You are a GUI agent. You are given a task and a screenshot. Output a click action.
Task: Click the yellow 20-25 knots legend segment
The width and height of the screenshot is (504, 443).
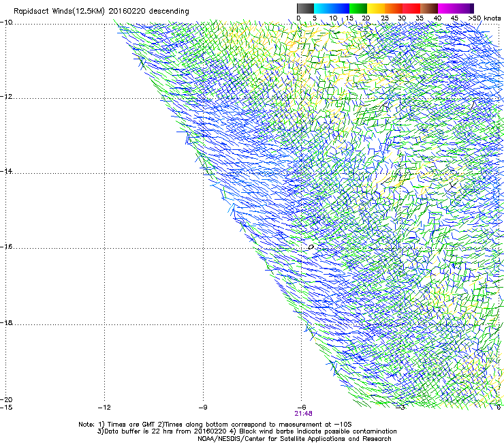[x=376, y=8]
